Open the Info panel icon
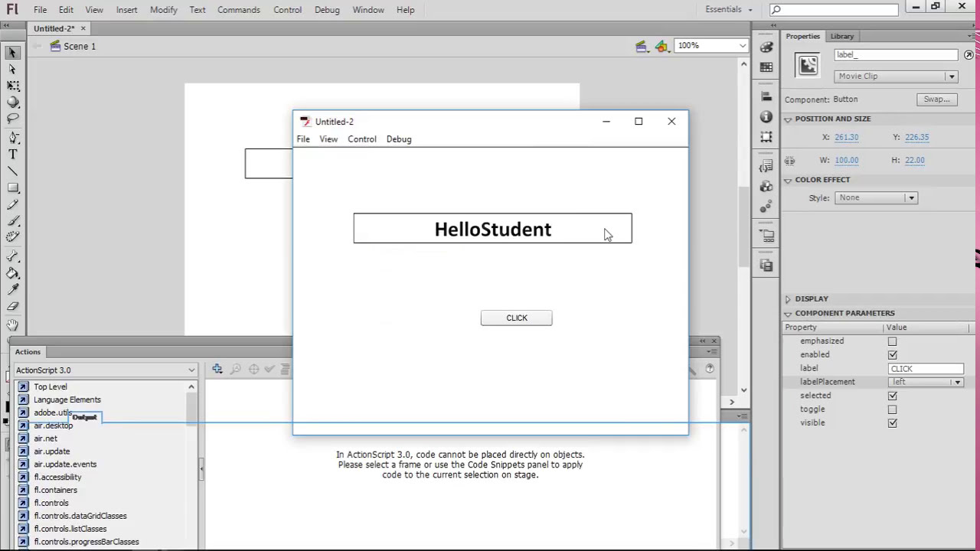 tap(766, 117)
